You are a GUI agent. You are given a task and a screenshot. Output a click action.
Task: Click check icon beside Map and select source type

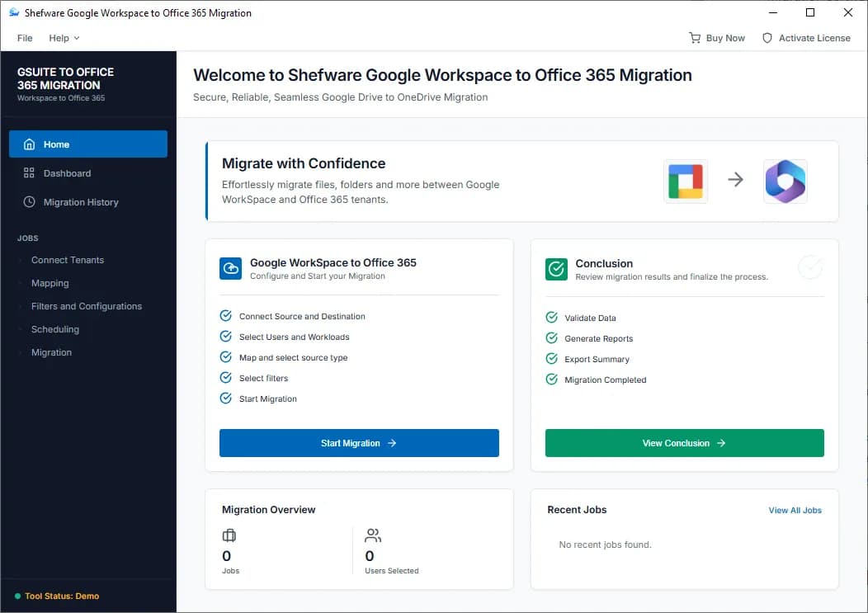click(x=226, y=356)
